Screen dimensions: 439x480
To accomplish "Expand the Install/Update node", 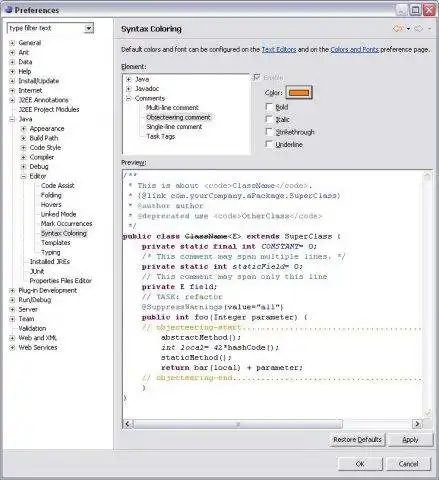I will point(12,81).
